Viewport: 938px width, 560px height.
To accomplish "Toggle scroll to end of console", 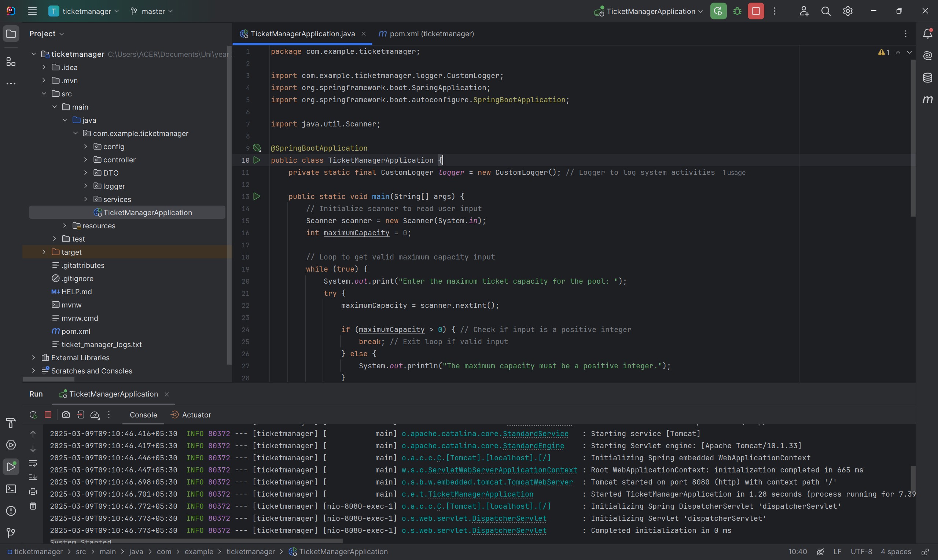I will (x=33, y=478).
